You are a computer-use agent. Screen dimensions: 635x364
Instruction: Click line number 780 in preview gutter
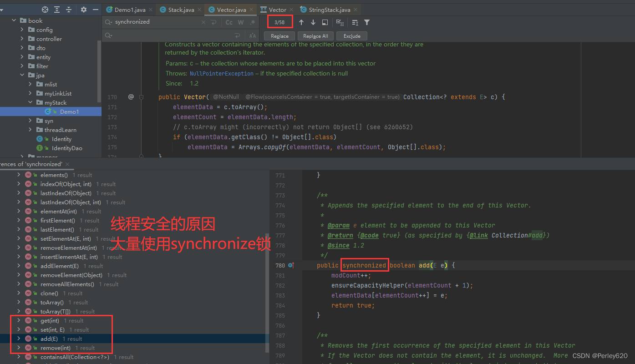coord(280,265)
